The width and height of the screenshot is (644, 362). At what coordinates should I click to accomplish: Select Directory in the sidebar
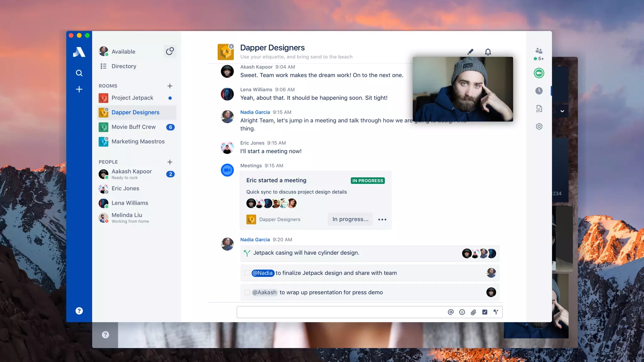(x=124, y=66)
